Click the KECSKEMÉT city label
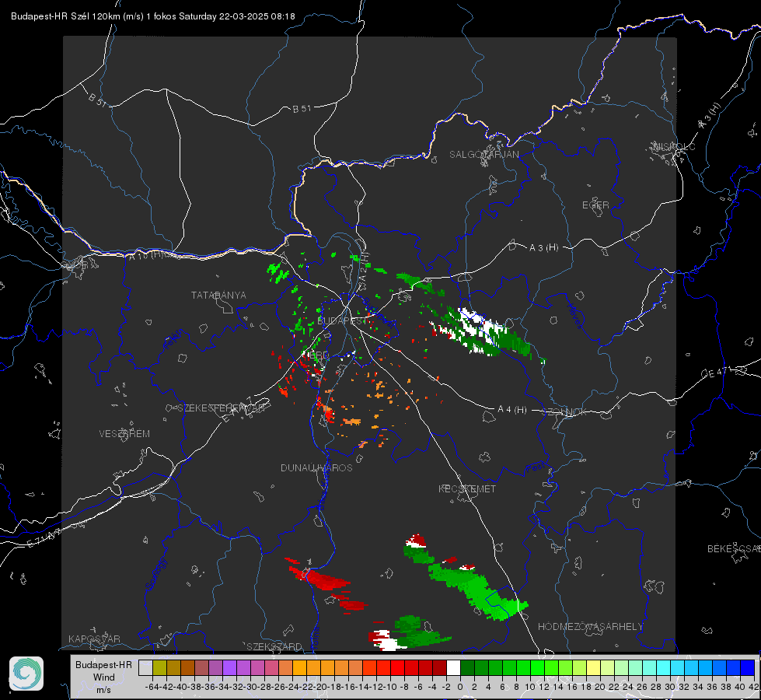Image resolution: width=761 pixels, height=700 pixels. [467, 488]
